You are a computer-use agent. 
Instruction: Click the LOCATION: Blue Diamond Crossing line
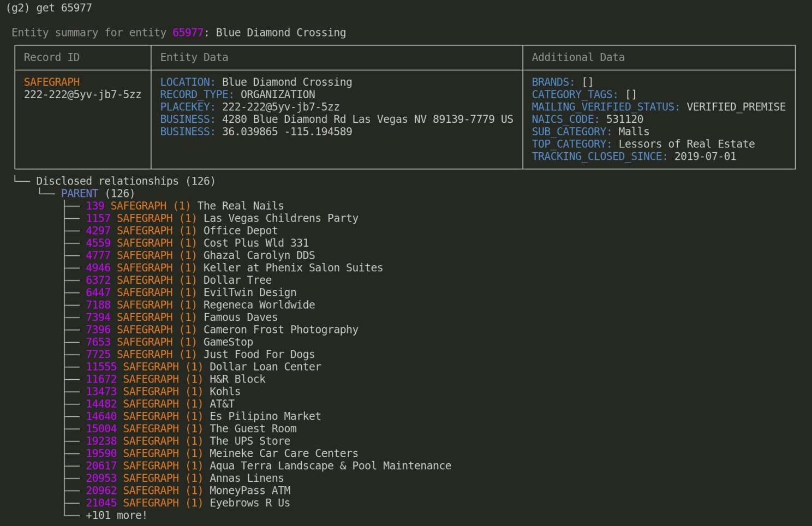[256, 82]
